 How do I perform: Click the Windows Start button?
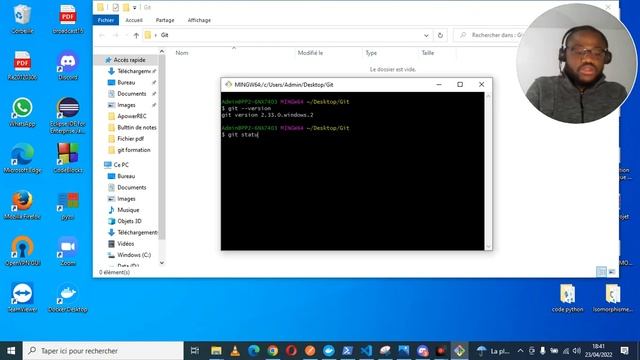[x=11, y=351]
